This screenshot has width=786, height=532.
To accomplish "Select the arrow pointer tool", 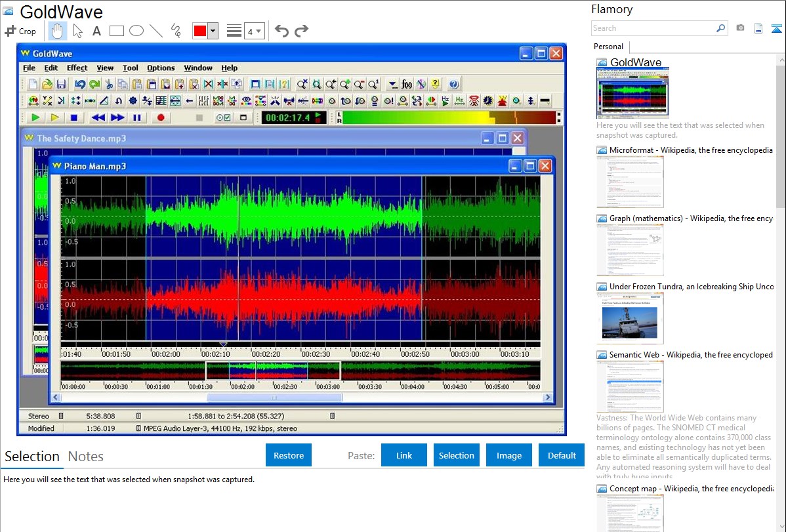I will 77,31.
